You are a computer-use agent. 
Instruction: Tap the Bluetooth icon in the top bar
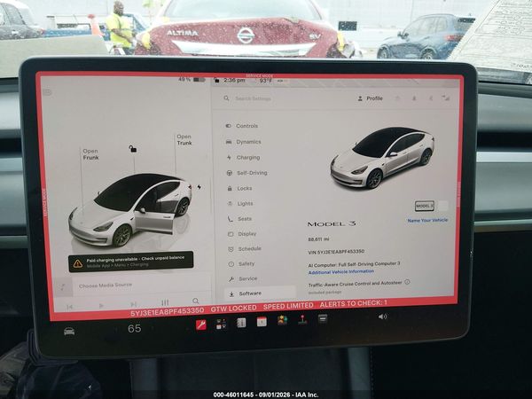point(431,98)
